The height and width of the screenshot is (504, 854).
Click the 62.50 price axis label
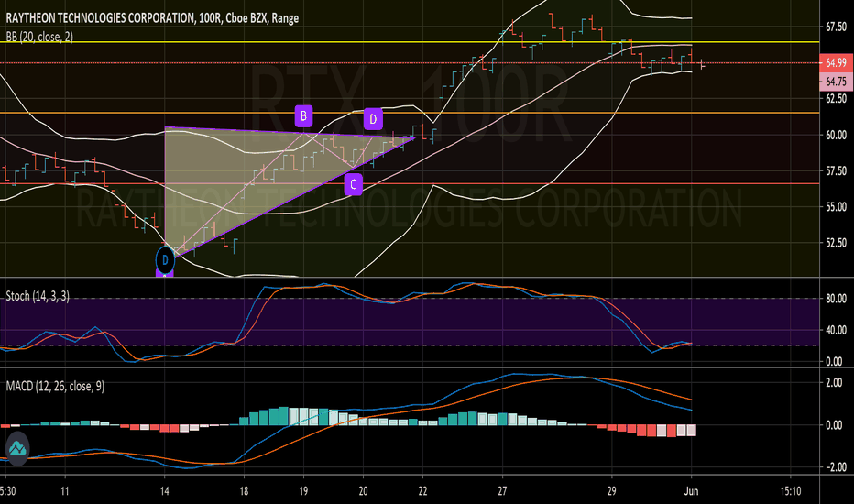836,99
